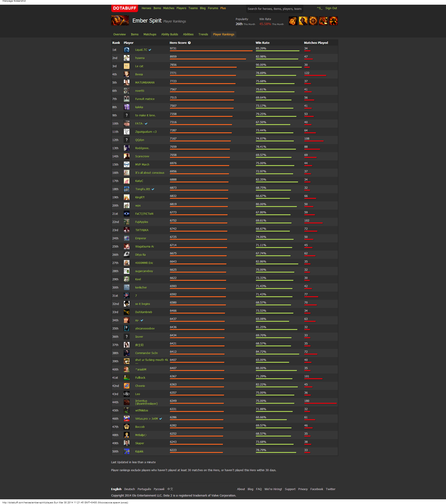The height and width of the screenshot is (504, 446).
Task: Switch to the Matchups tab
Action: [150, 34]
